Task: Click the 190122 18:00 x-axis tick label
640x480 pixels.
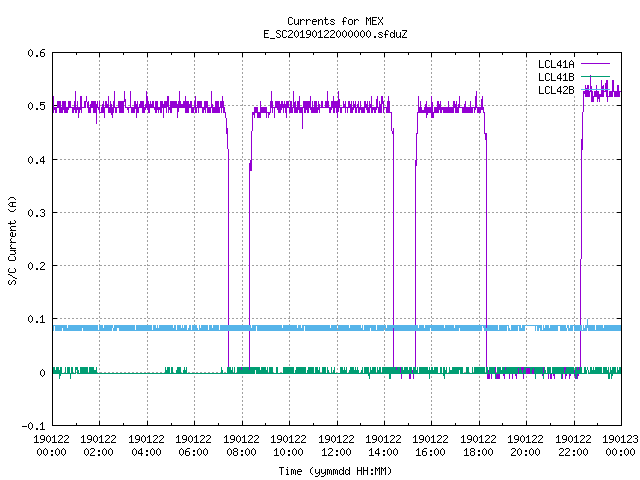Action: pos(478,446)
